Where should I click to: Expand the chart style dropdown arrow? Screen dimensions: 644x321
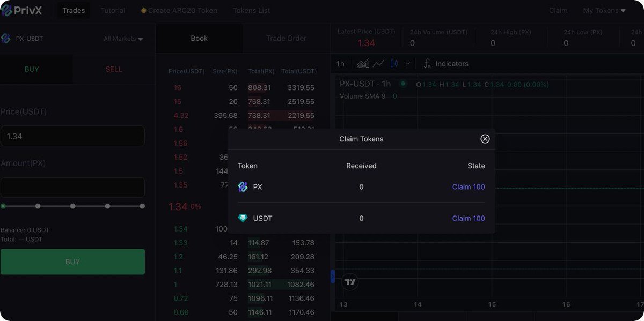[407, 64]
